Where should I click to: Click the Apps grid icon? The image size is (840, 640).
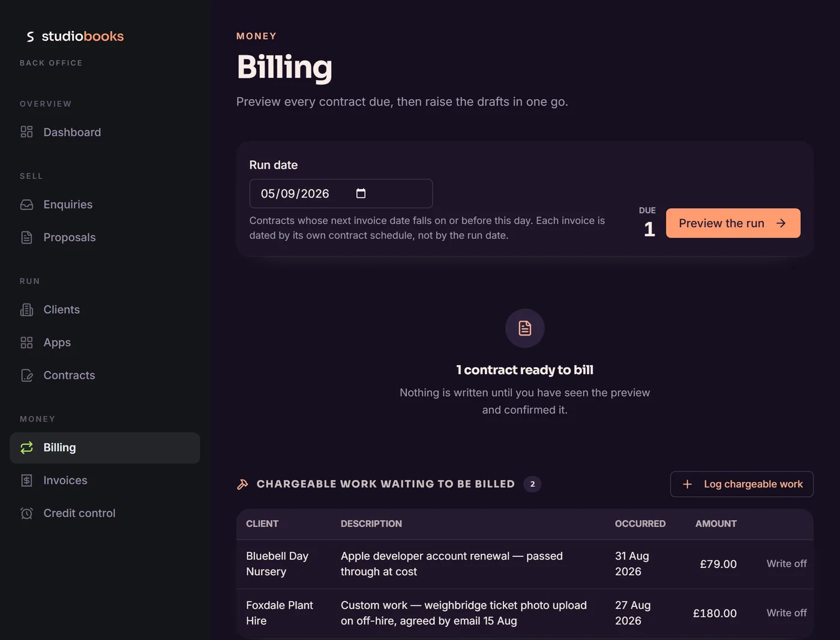(26, 343)
